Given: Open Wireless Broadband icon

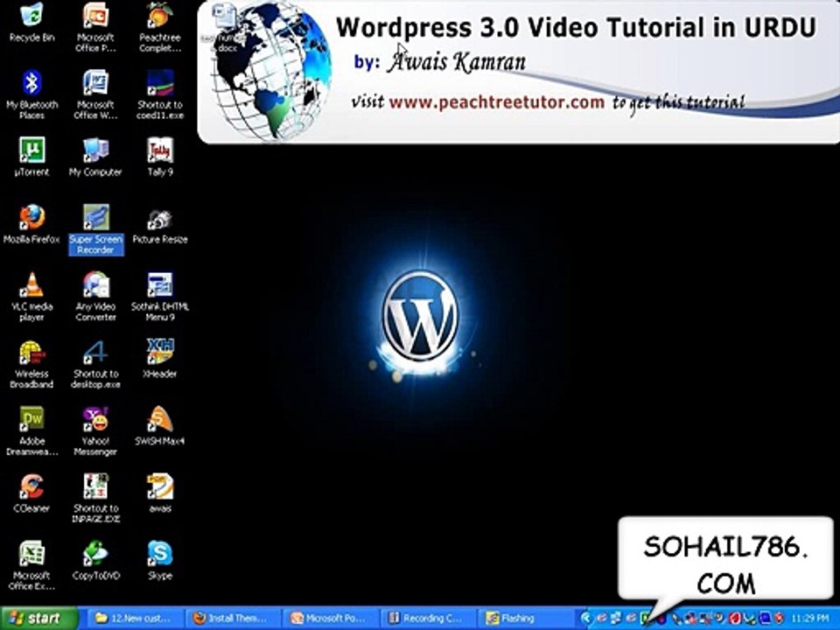Looking at the screenshot, I should click(31, 364).
